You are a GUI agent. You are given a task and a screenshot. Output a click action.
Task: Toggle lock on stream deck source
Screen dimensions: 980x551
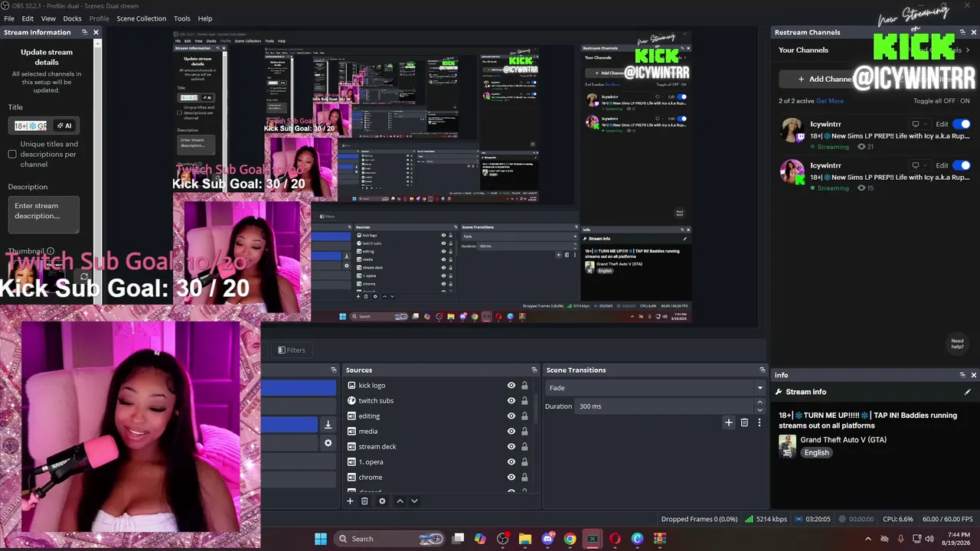(x=524, y=447)
